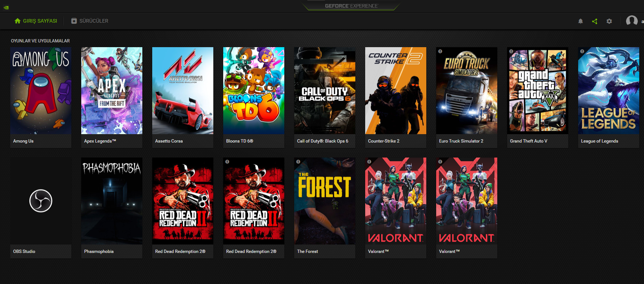Switch to the SÜRÜCÜLER tab
This screenshot has height=284, width=644.
[x=90, y=21]
